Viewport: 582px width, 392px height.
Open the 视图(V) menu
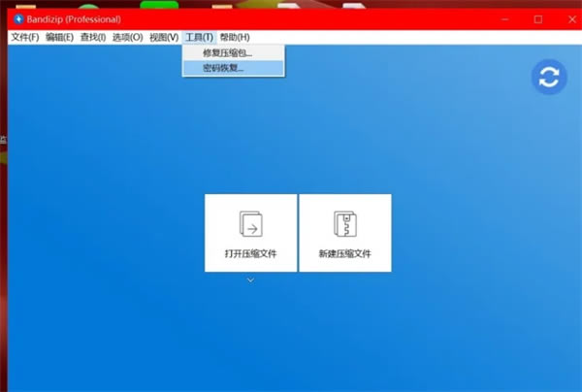(164, 38)
